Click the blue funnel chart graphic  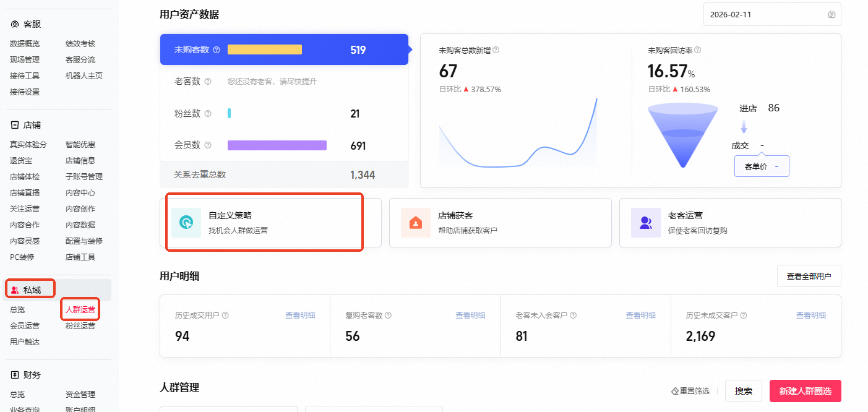click(682, 135)
